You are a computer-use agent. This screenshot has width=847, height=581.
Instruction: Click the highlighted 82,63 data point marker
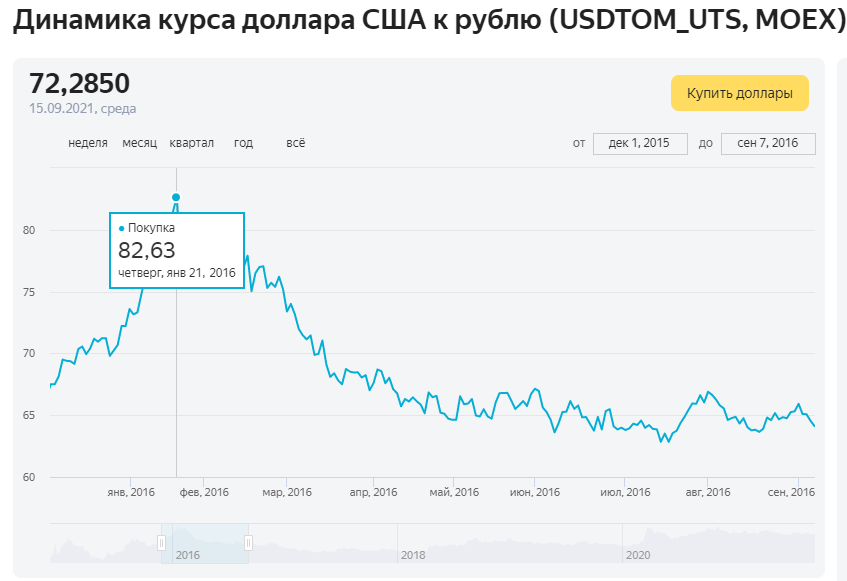click(x=176, y=197)
